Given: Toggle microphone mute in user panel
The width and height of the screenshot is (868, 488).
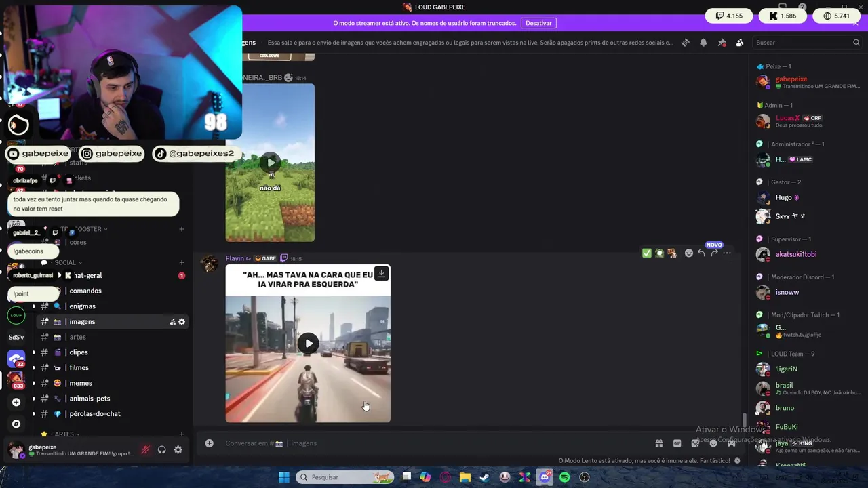Looking at the screenshot, I should pos(145,450).
